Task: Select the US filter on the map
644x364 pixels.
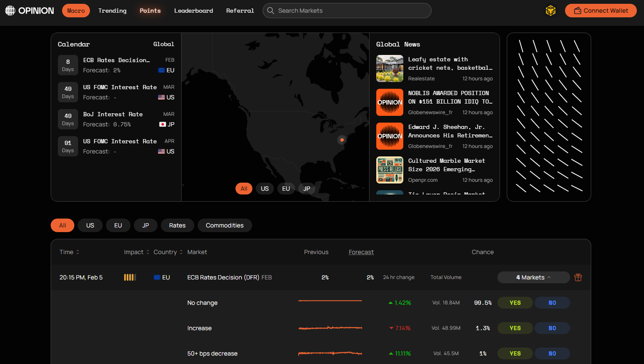Action: click(x=265, y=189)
